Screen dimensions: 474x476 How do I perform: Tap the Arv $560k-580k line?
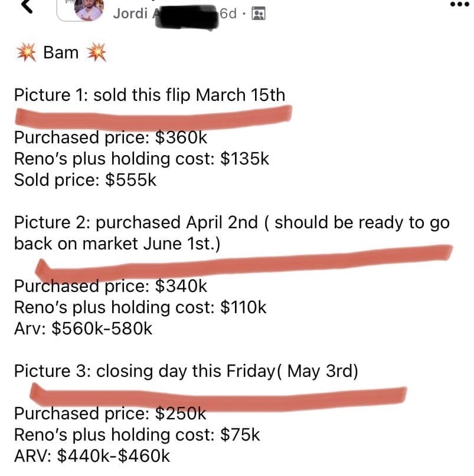[x=83, y=329]
